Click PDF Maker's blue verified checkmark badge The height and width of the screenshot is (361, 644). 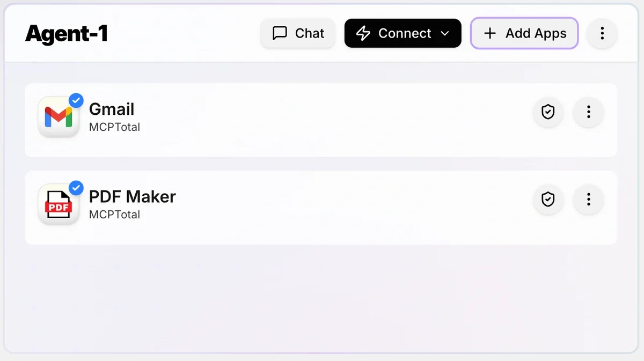(x=77, y=188)
